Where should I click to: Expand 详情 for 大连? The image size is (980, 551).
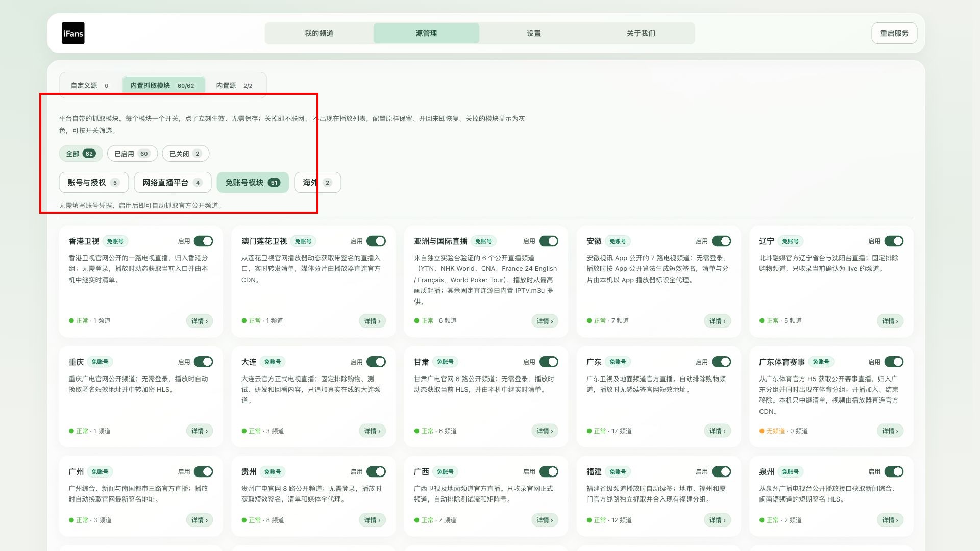coord(372,431)
